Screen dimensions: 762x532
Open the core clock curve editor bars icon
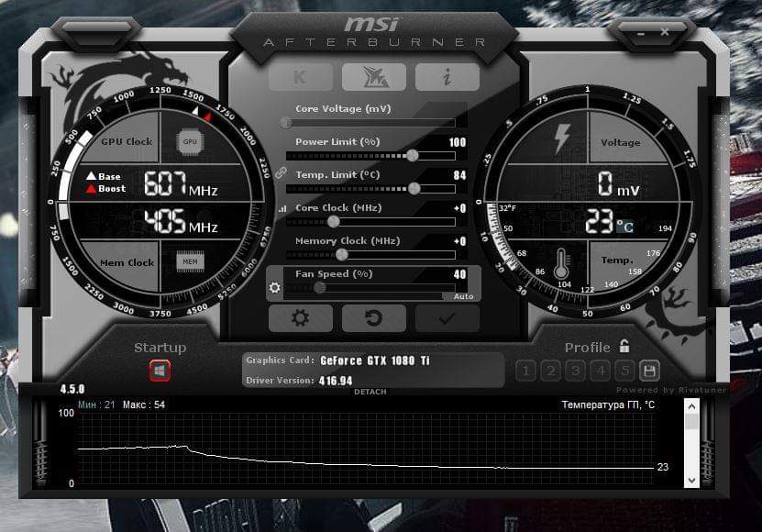282,208
